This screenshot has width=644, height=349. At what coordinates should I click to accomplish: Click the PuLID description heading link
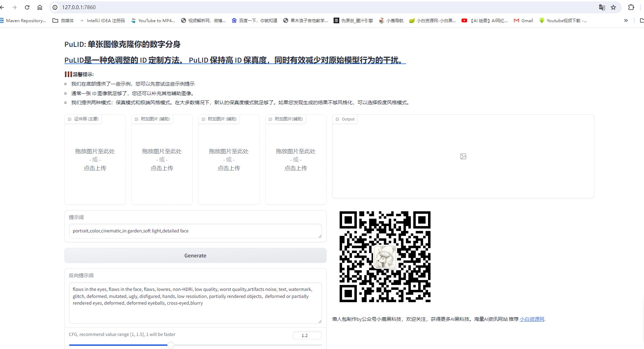[x=235, y=60]
